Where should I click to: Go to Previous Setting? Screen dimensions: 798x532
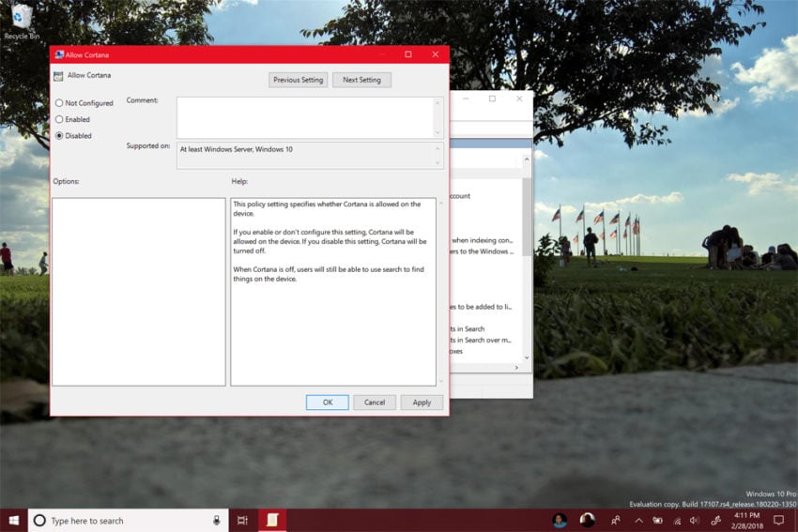tap(298, 80)
